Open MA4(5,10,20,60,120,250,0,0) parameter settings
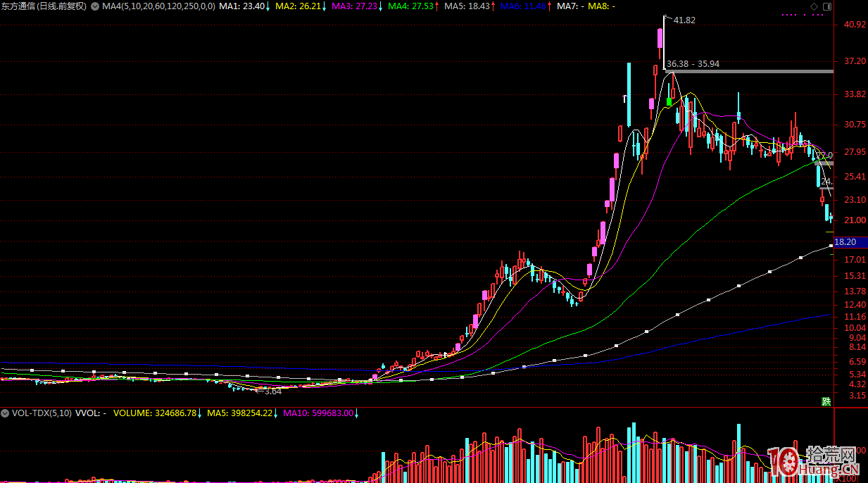The image size is (868, 483). 158,6
